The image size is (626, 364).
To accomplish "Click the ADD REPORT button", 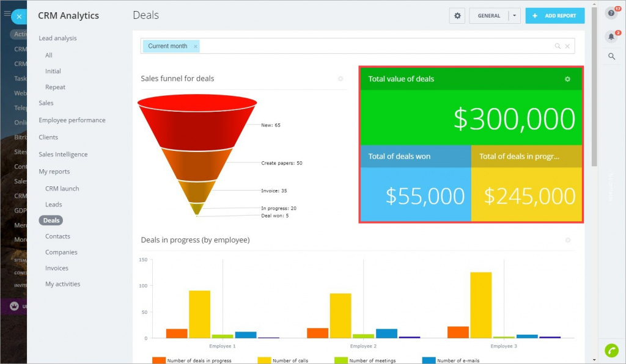I will 554,15.
